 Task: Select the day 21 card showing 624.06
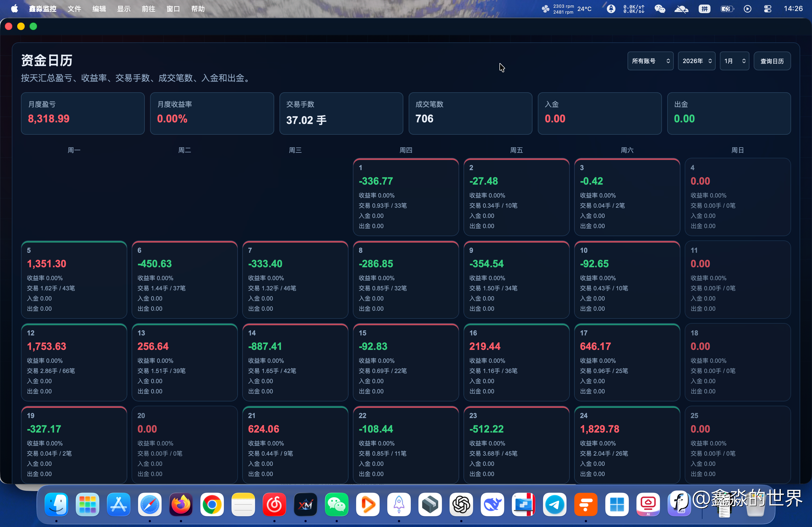pos(295,445)
